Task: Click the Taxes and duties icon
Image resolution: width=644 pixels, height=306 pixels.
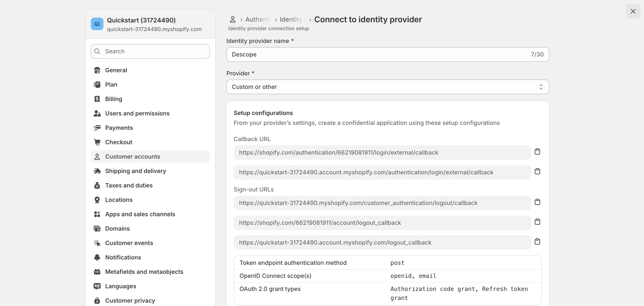Action: (97, 185)
